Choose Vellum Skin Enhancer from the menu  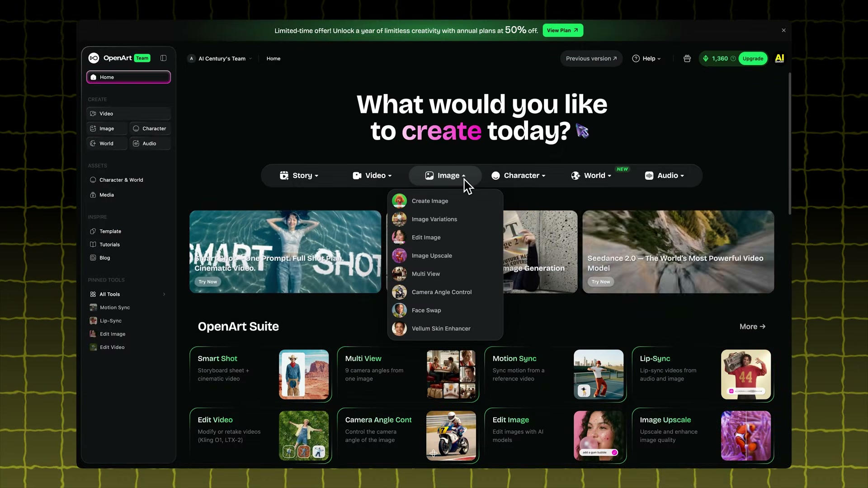click(445, 328)
